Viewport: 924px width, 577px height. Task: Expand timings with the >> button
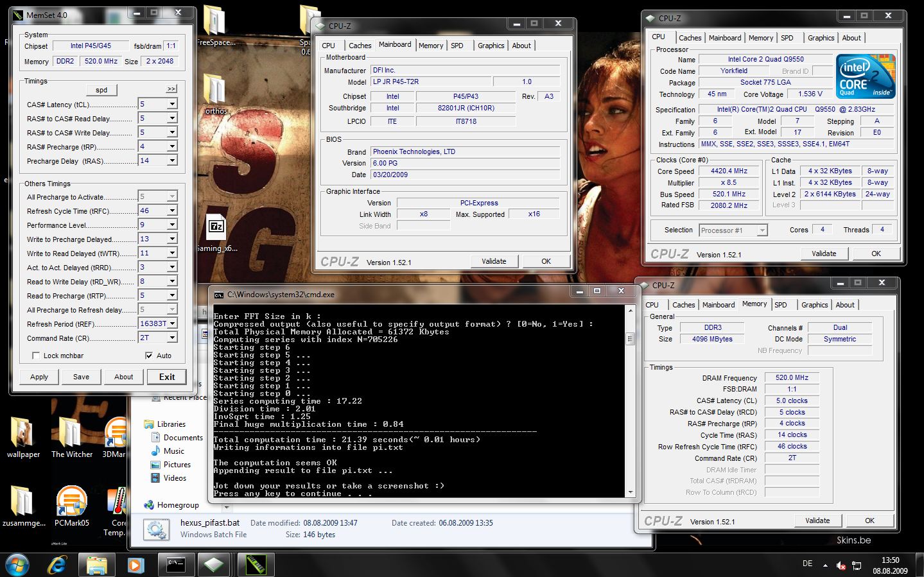(x=171, y=89)
